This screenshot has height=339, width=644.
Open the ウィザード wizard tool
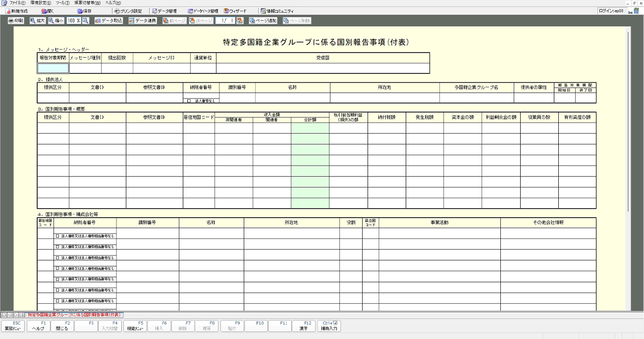pyautogui.click(x=235, y=11)
